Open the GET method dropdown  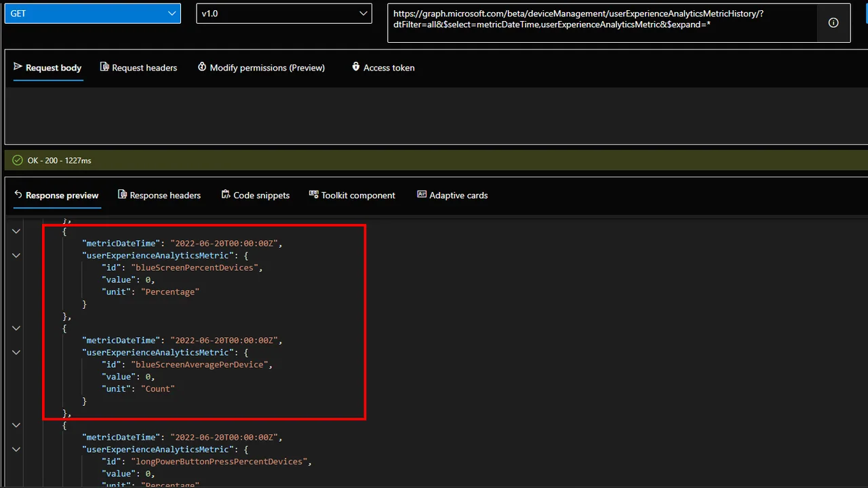tap(93, 14)
